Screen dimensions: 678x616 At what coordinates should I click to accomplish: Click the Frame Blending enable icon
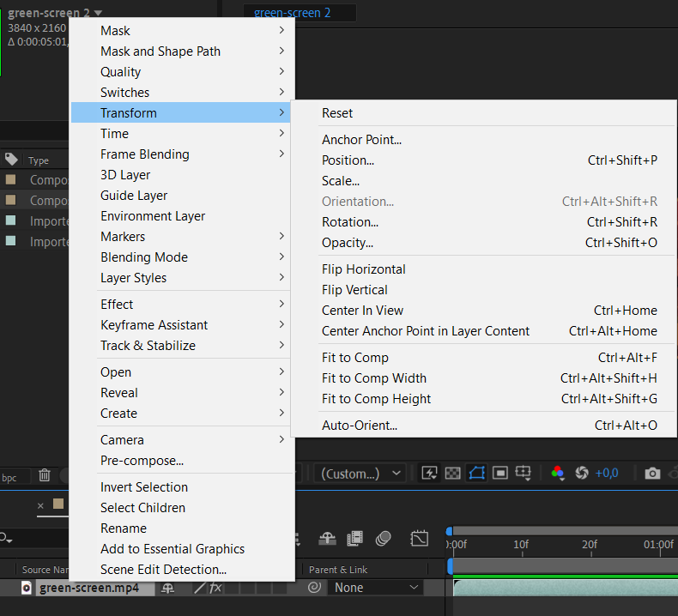coord(355,538)
